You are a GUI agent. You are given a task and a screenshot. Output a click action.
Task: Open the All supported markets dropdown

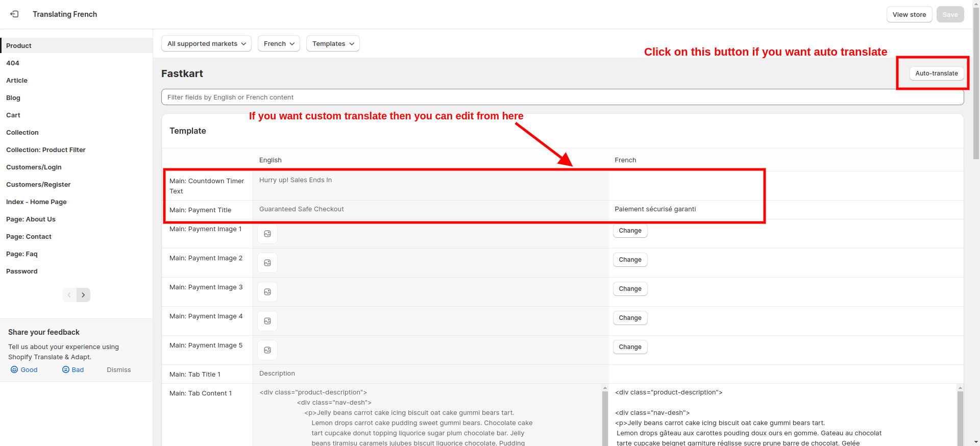click(x=206, y=43)
